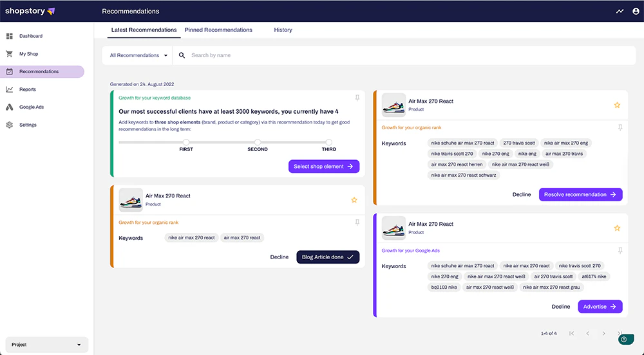Viewport: 644px width, 355px height.
Task: Open My Shop in the sidebar
Action: coord(28,54)
